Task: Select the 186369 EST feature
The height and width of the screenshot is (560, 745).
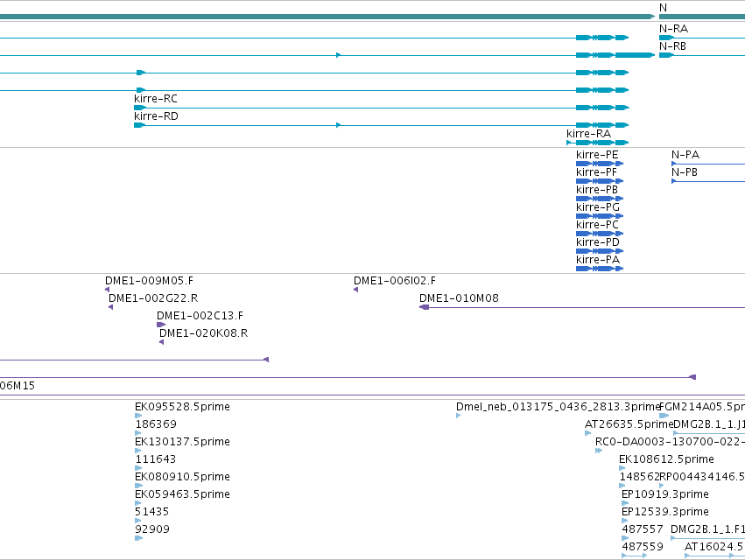Action: pos(138,433)
